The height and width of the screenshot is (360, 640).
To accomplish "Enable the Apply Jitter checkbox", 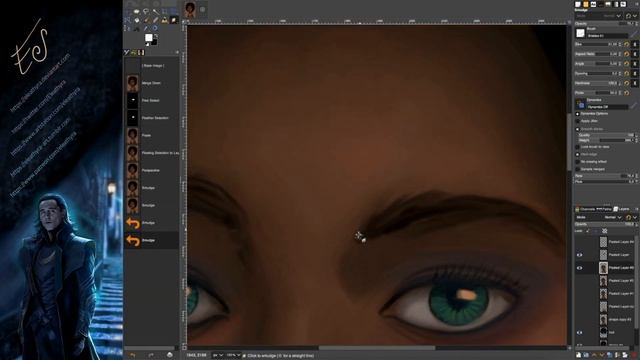I will [577, 121].
